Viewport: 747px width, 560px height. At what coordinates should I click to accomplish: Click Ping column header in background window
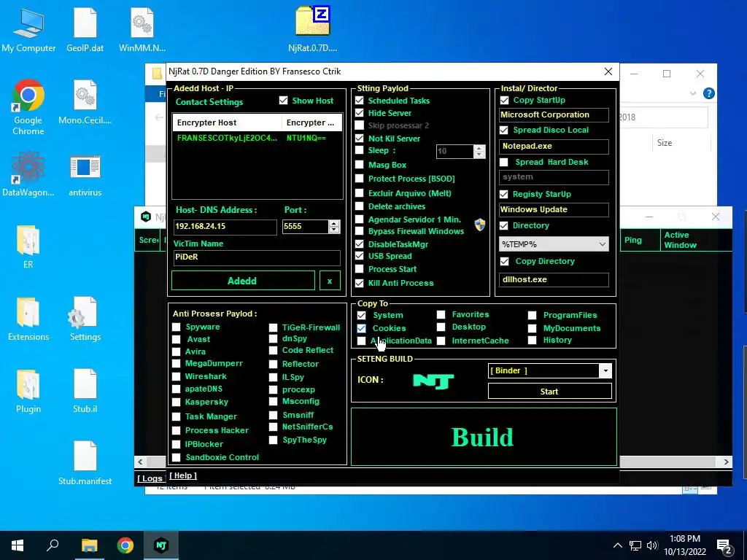pyautogui.click(x=639, y=240)
